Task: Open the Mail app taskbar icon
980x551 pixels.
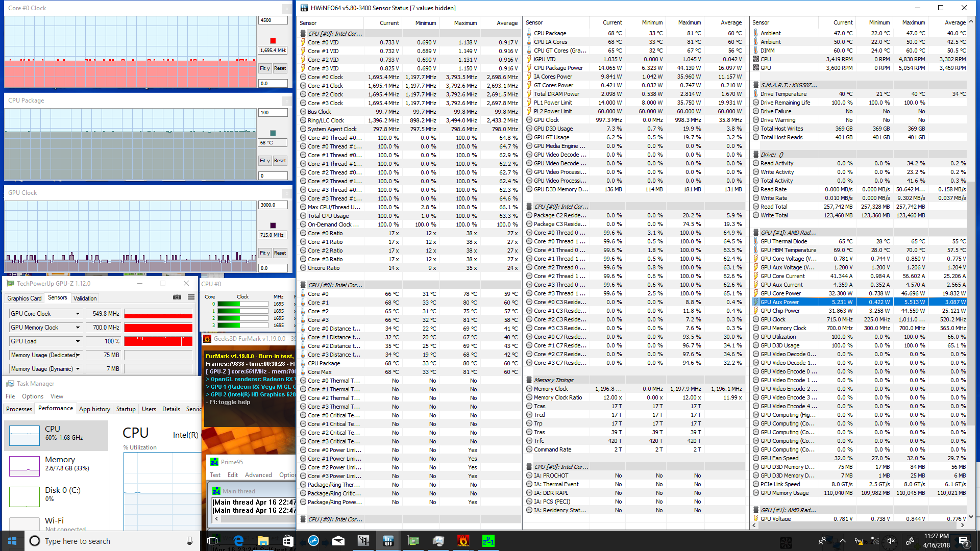Action: [338, 541]
